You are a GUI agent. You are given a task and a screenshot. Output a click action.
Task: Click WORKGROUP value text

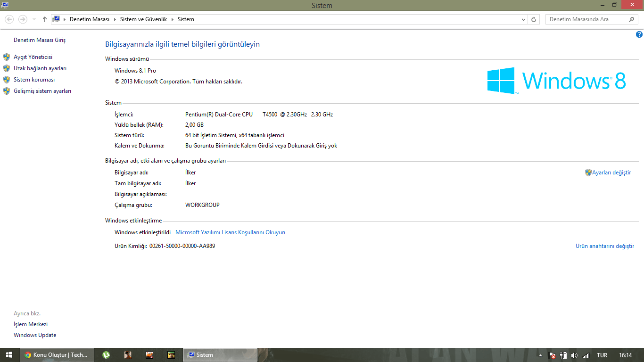[x=202, y=205]
